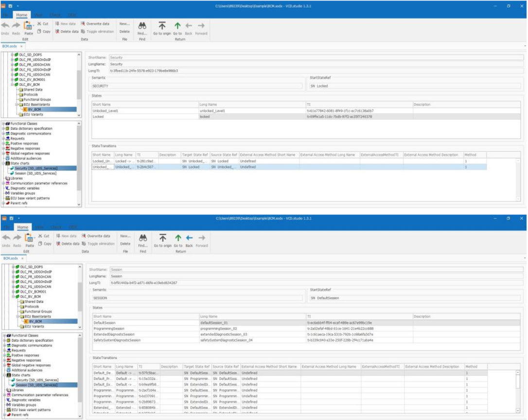Expand DLC_SD_DOPS node in the Security window
The image size is (528, 420).
(x=12, y=54)
